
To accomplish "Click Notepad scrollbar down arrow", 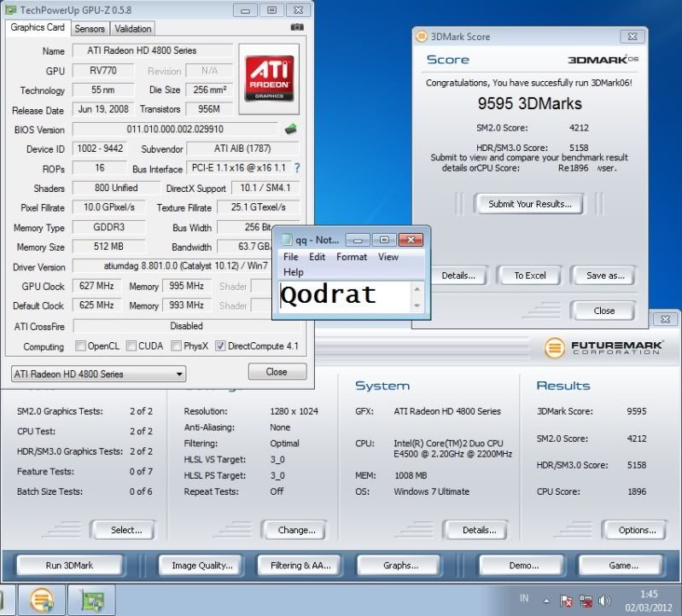I will (417, 305).
